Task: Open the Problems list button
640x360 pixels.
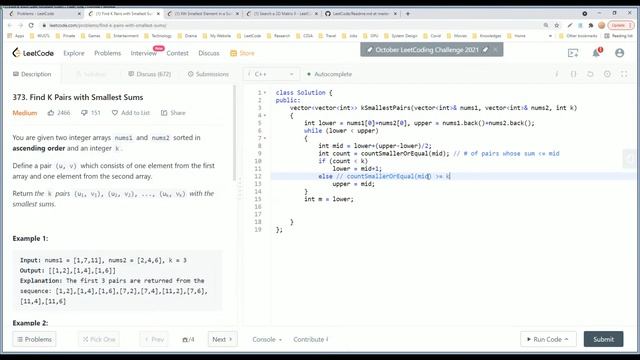Action: tap(34, 339)
